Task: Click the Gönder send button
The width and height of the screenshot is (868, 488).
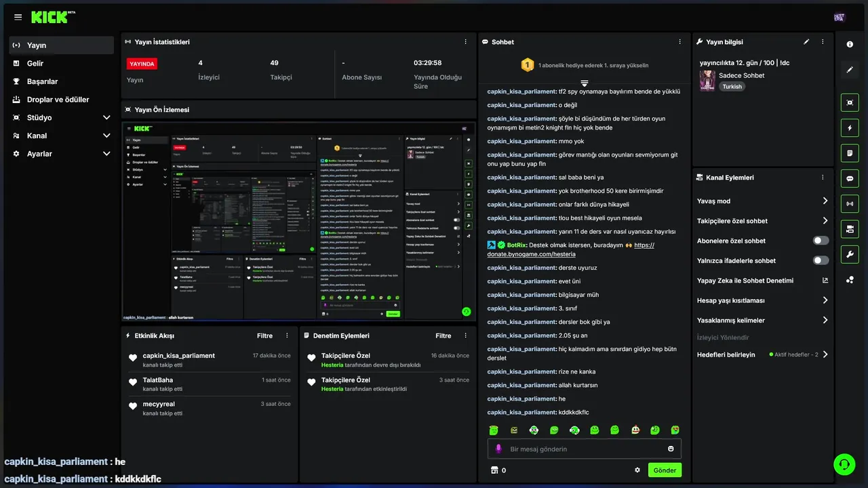Action: click(x=665, y=470)
